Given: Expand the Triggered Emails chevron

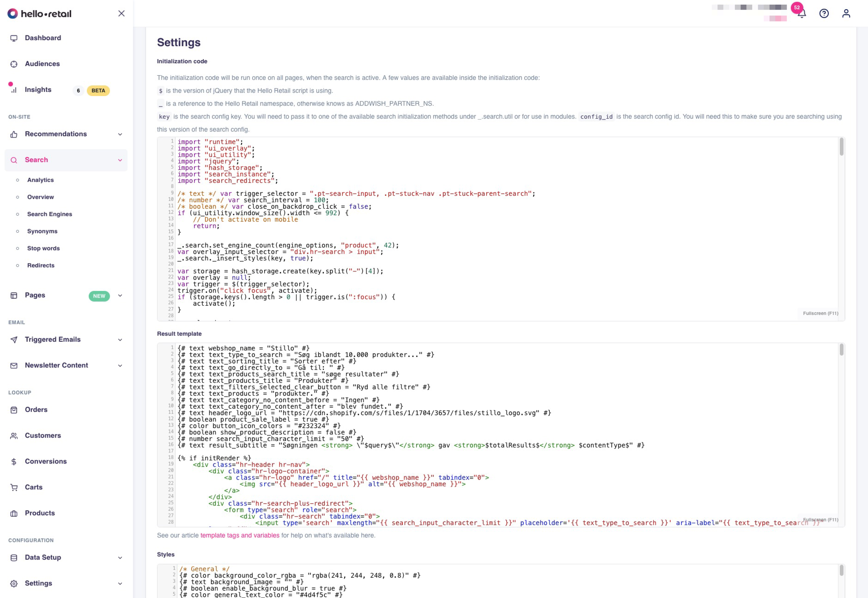Looking at the screenshot, I should pyautogui.click(x=120, y=340).
